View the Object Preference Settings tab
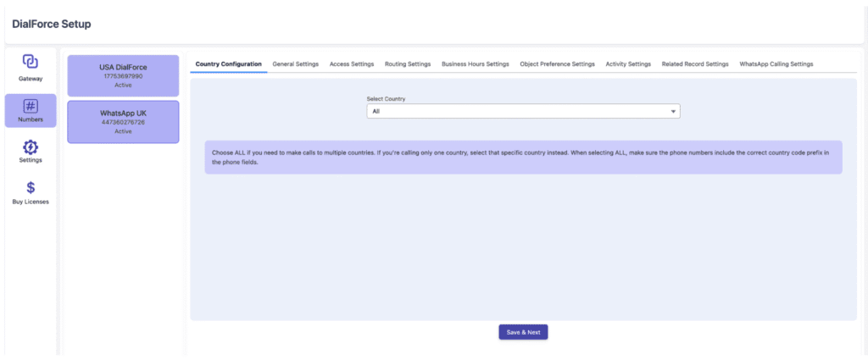 [x=557, y=64]
